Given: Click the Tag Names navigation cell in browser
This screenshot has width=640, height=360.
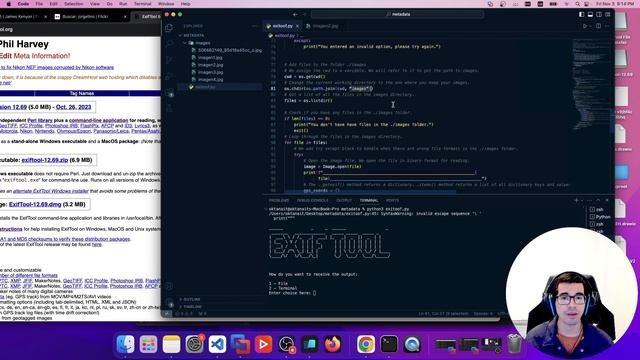Looking at the screenshot, I should [x=82, y=93].
